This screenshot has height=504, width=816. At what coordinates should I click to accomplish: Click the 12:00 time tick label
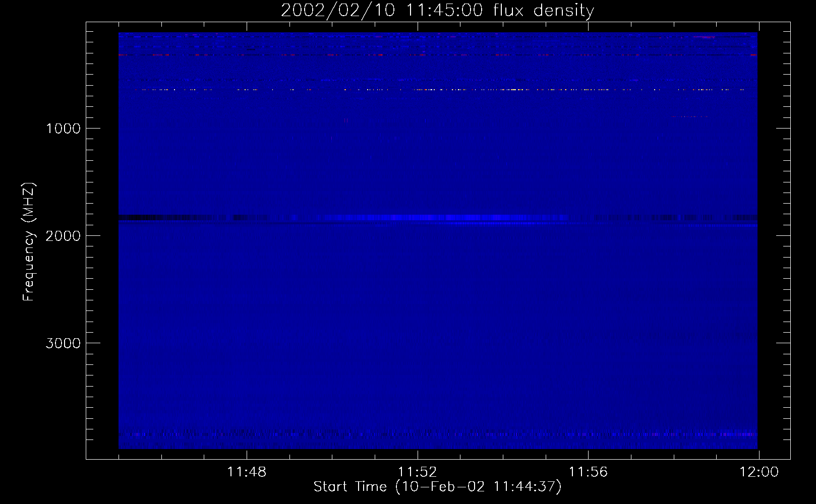759,472
